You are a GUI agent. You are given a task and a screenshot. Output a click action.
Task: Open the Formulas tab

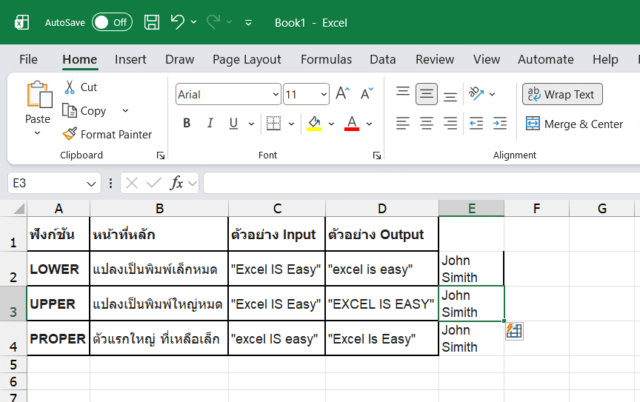326,60
